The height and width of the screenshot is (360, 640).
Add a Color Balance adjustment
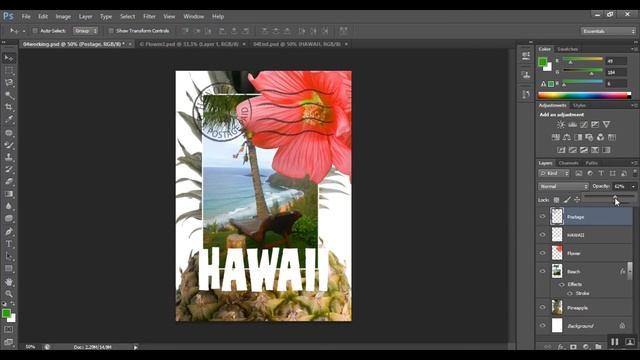(567, 137)
